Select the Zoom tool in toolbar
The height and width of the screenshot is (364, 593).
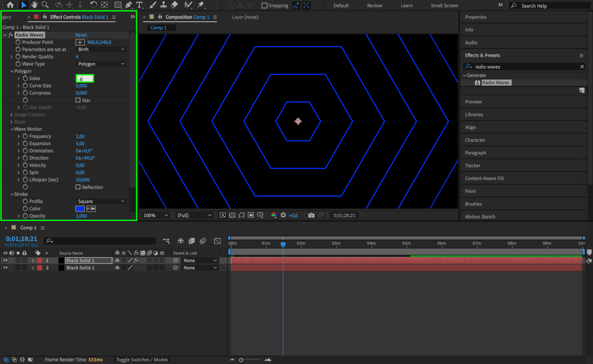[45, 5]
